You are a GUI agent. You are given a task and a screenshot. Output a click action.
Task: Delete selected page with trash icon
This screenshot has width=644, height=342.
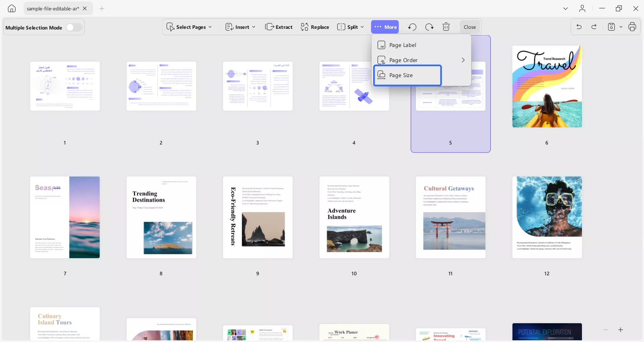pos(446,27)
